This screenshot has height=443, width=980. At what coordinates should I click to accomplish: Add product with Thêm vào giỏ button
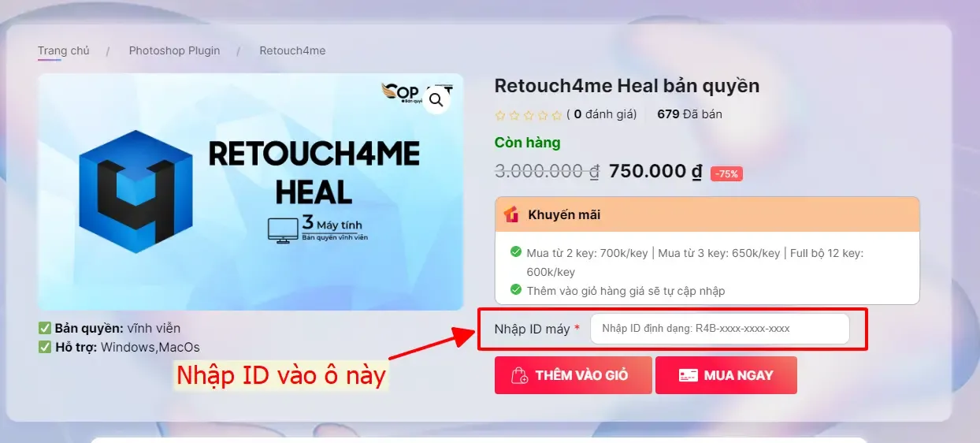click(574, 375)
